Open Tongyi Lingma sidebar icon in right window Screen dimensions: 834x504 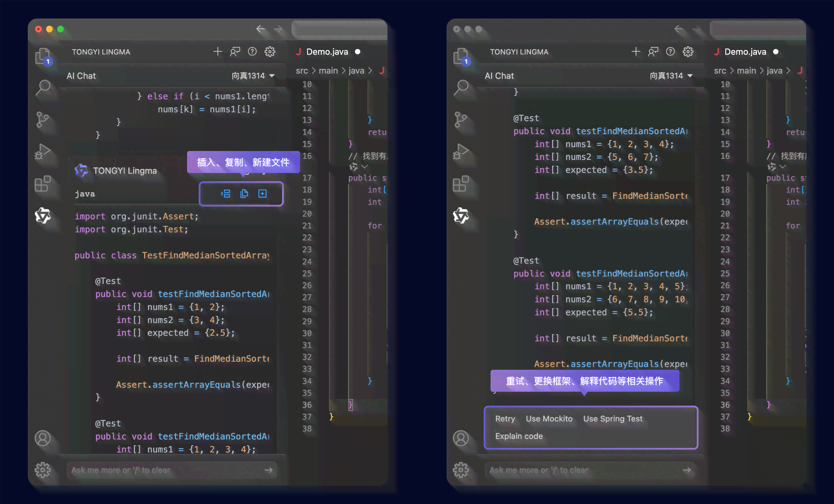[x=461, y=216]
